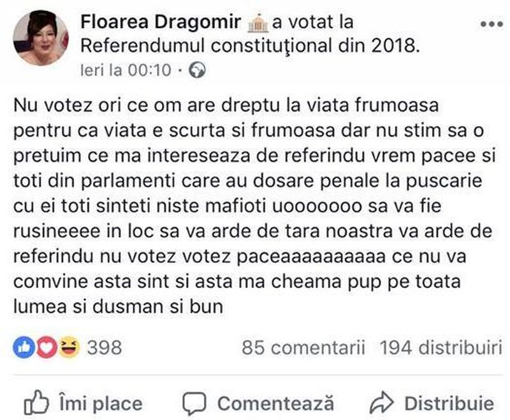Show the 194 distribuiri shares list

tap(437, 347)
